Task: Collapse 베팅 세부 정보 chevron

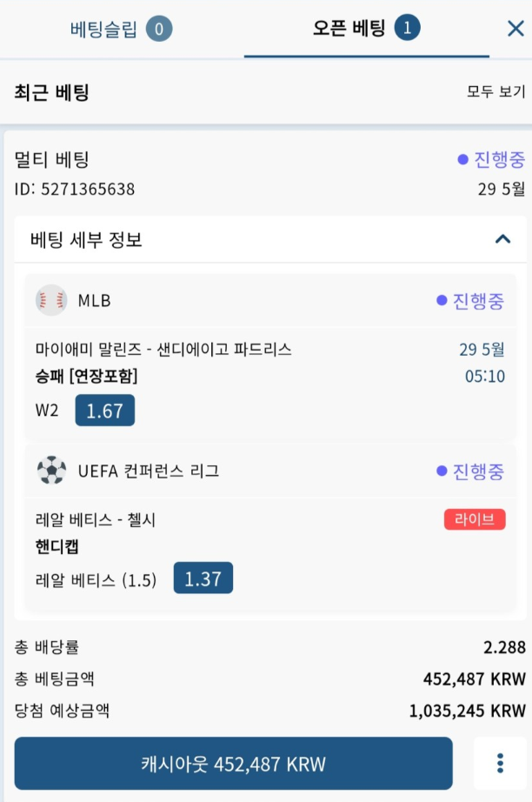Action: click(502, 239)
